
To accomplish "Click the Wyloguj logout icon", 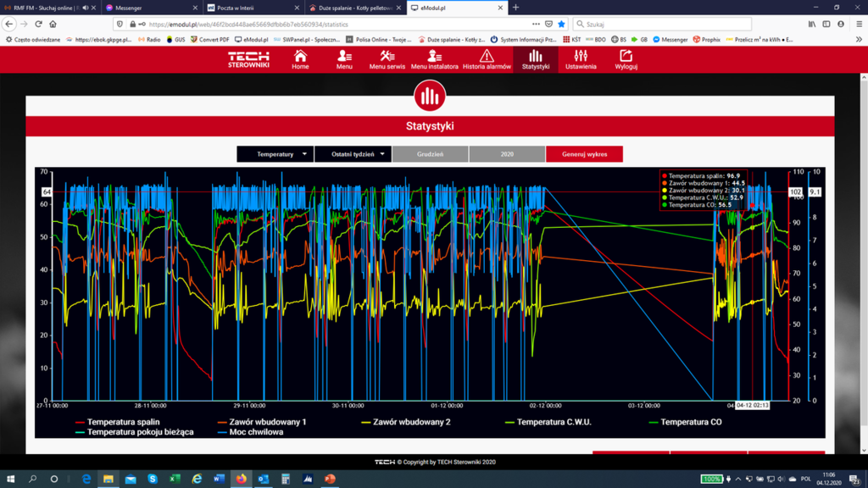I will click(x=626, y=57).
